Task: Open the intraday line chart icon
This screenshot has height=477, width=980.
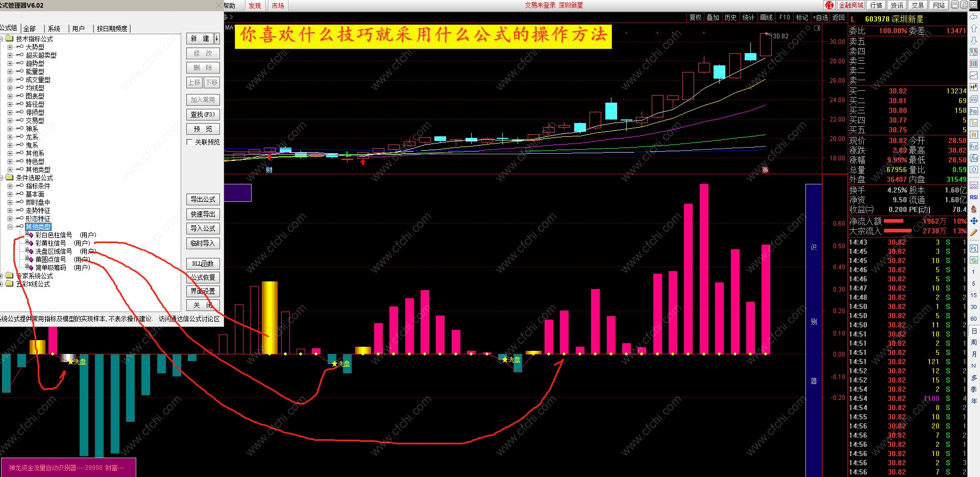Action: click(973, 76)
